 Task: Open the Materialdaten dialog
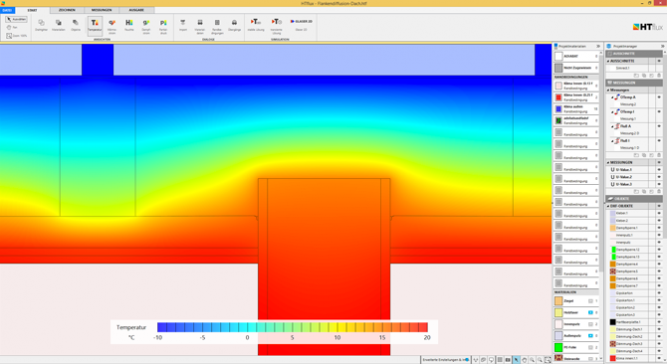click(x=200, y=26)
